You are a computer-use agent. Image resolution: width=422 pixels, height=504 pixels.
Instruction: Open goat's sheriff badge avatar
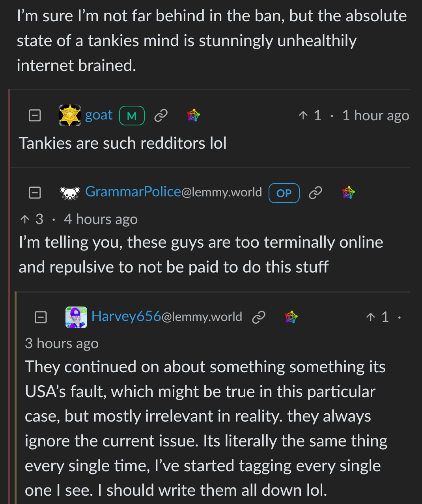coord(70,116)
